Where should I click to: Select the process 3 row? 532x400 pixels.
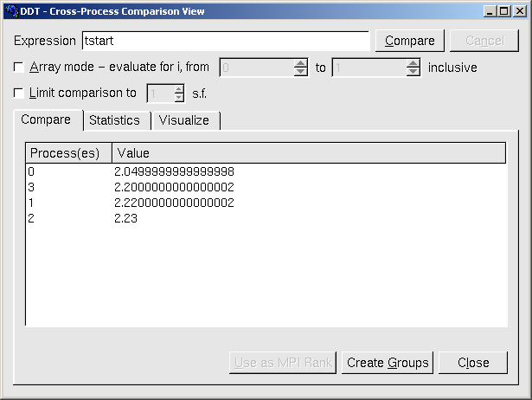point(173,187)
